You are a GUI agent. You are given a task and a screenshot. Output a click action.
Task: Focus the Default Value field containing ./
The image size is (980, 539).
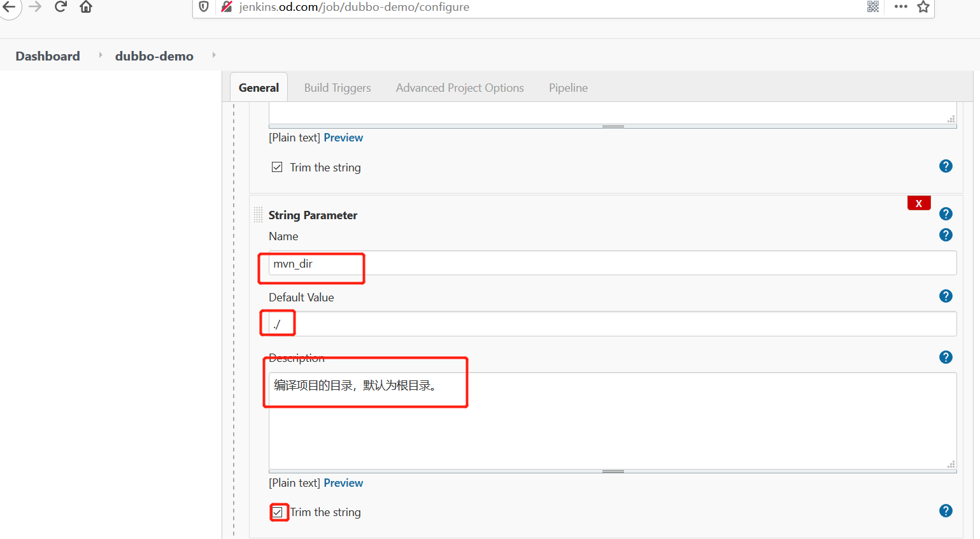613,324
